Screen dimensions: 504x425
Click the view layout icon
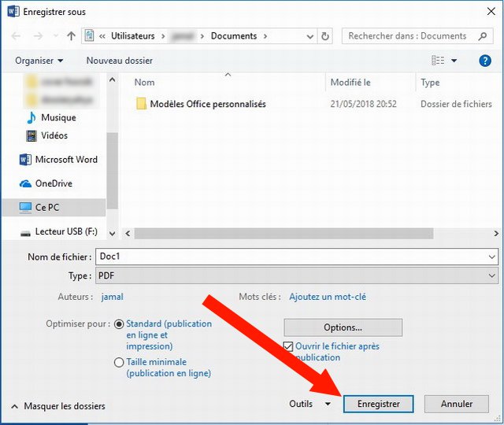click(x=439, y=61)
